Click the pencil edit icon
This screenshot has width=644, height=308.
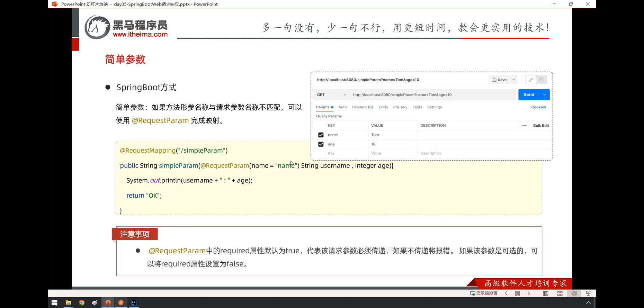tap(531, 80)
